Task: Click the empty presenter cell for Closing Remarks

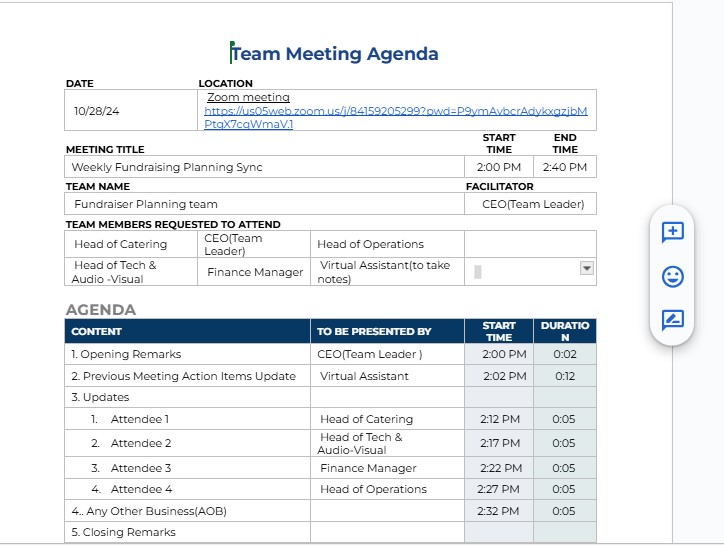Action: (387, 532)
